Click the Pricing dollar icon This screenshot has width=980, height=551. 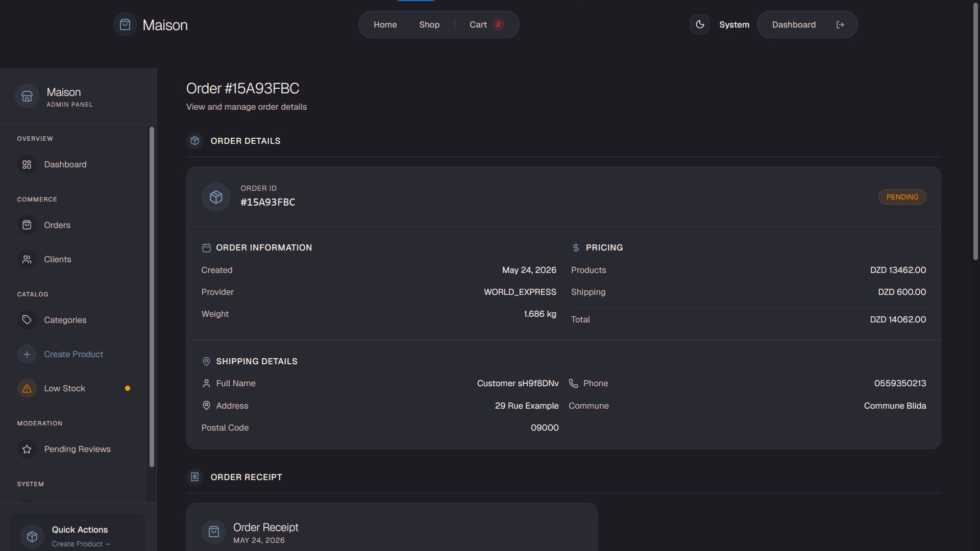click(x=576, y=247)
